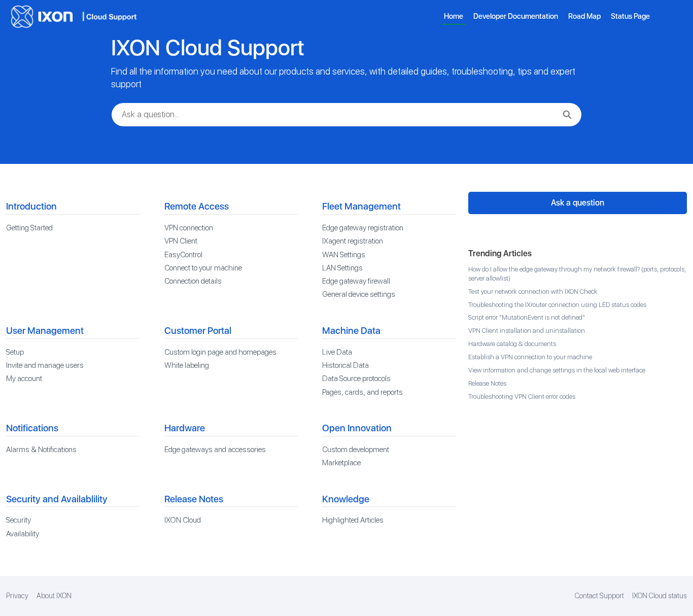This screenshot has height=616, width=693.
Task: Open Connect to your machine
Action: pyautogui.click(x=203, y=268)
